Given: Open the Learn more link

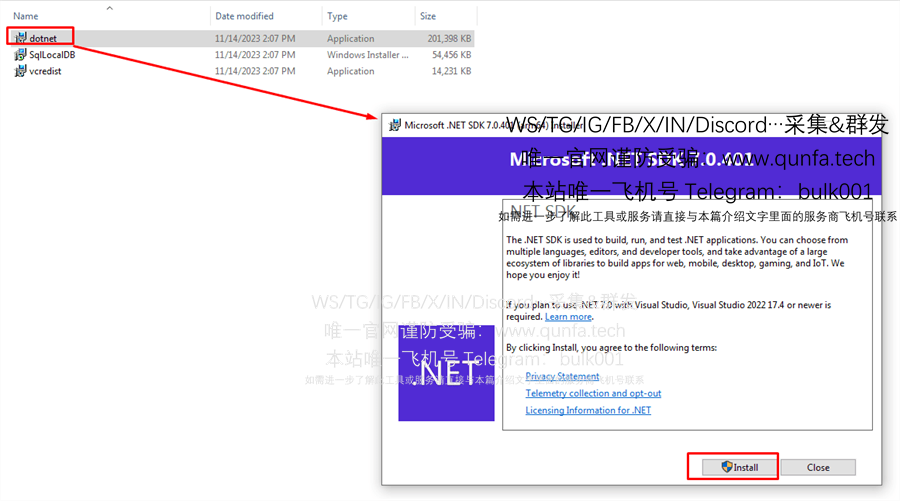Looking at the screenshot, I should tap(568, 317).
